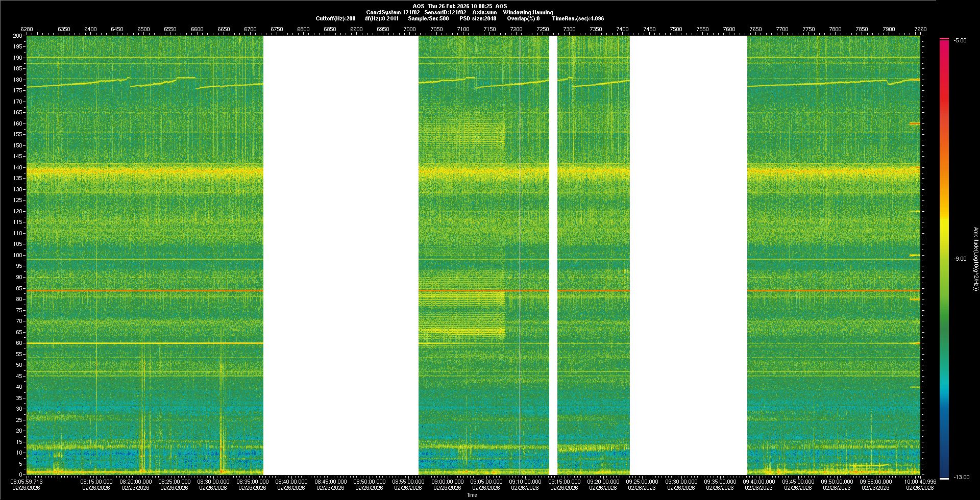Select the Amplitude Log10 colorbar axis label
This screenshot has height=500, width=980.
coord(975,259)
